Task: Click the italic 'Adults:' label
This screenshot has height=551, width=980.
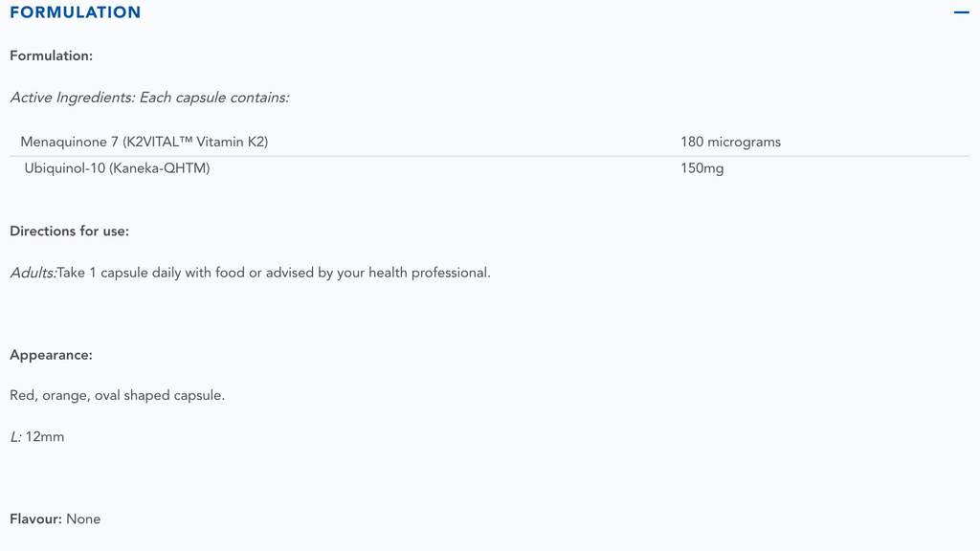Action: (33, 273)
